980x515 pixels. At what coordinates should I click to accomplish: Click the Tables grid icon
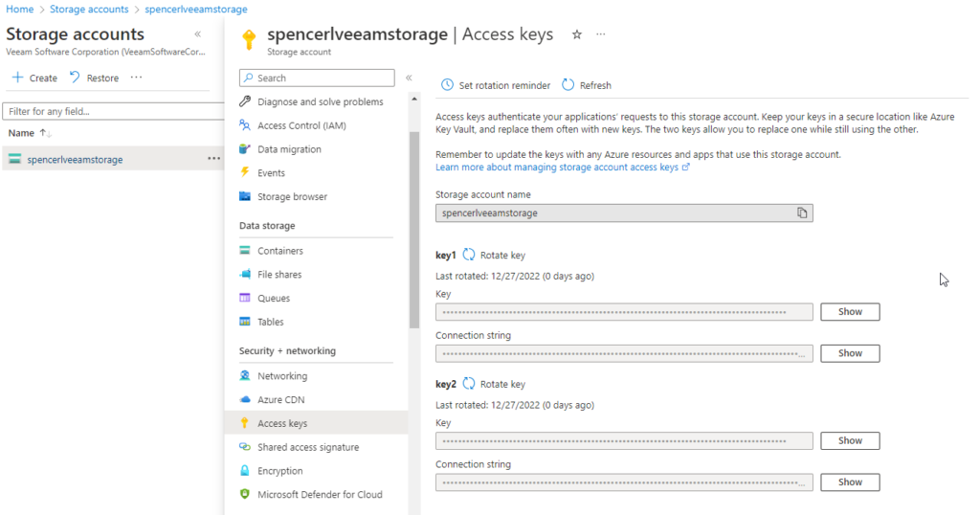pos(245,322)
